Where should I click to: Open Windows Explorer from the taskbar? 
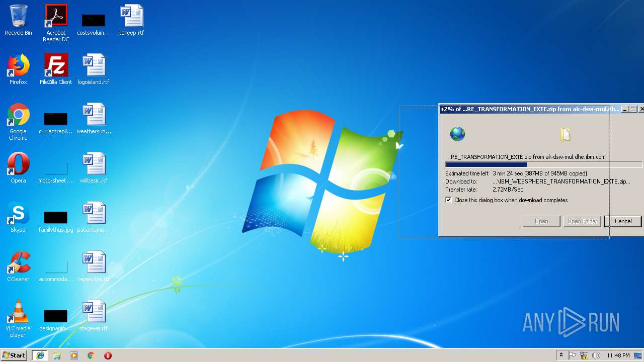(x=57, y=355)
